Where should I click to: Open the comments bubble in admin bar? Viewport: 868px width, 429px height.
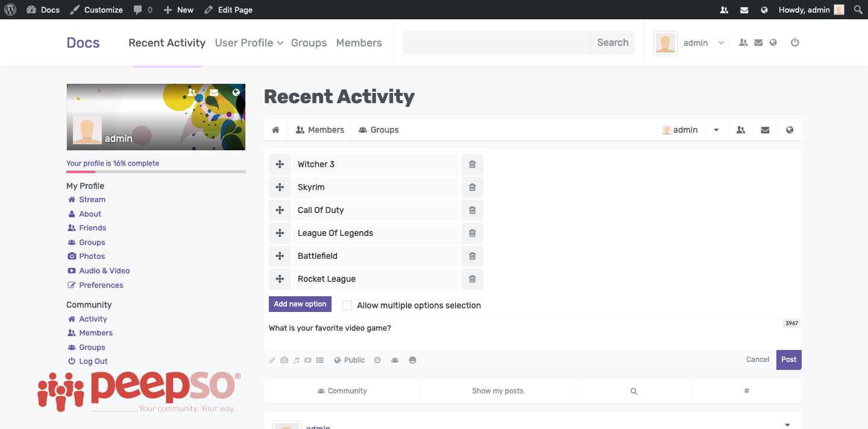coord(143,10)
